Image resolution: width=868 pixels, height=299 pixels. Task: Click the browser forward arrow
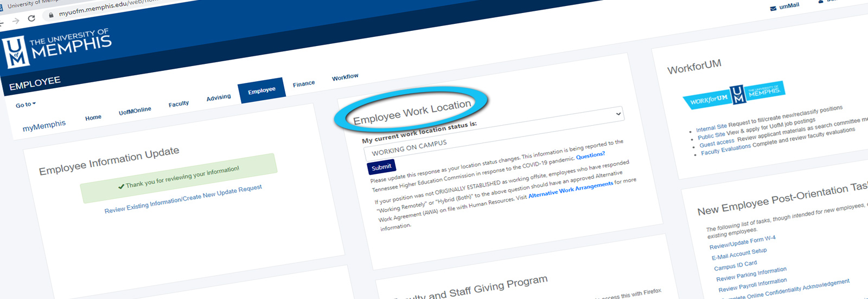[16, 21]
